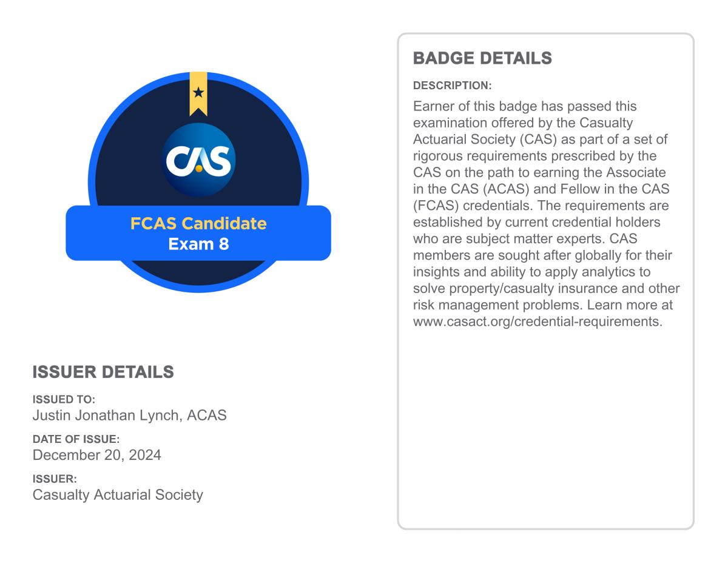Click the "Casualty Actuarial Society" issuer name

pyautogui.click(x=118, y=494)
